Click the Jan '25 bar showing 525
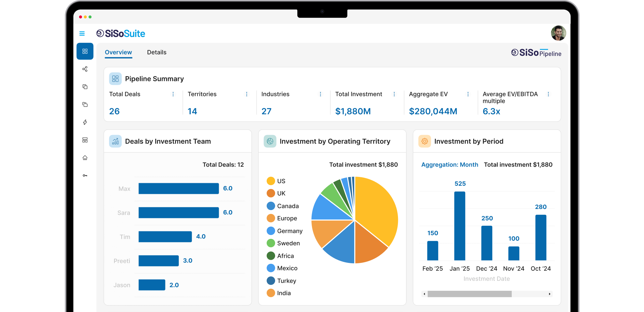Image resolution: width=644 pixels, height=312 pixels. [460, 226]
